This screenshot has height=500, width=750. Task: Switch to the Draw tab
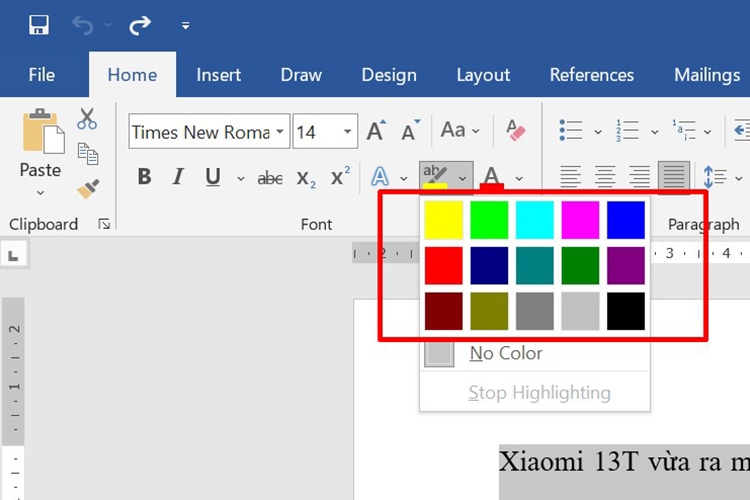coord(301,75)
